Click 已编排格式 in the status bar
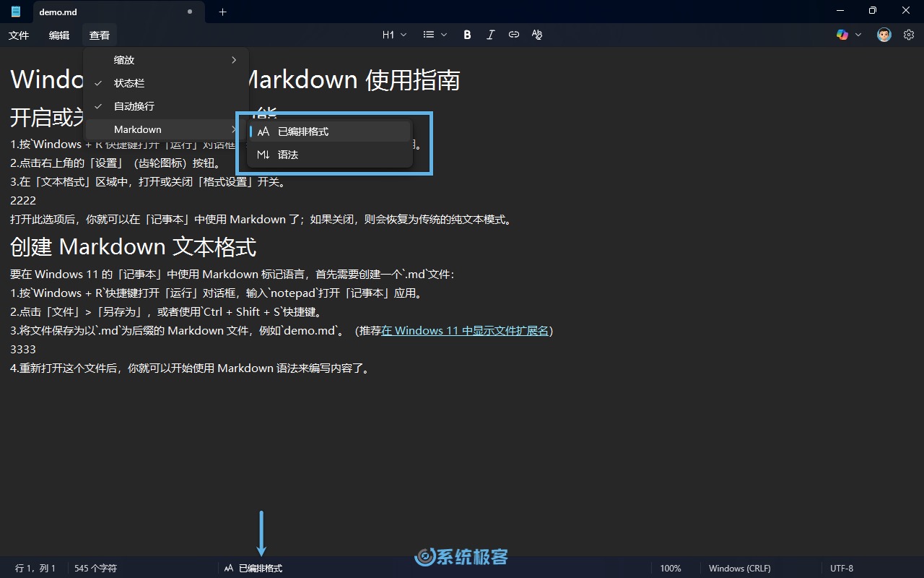Image resolution: width=924 pixels, height=578 pixels. click(x=261, y=569)
